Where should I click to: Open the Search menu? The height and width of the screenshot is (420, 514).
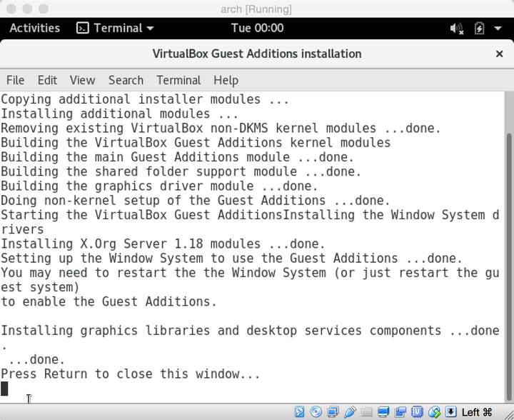[126, 80]
